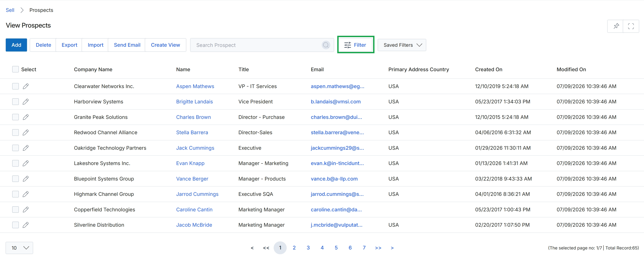Go to page 4
Screen dimensions: 644x264
pos(322,248)
